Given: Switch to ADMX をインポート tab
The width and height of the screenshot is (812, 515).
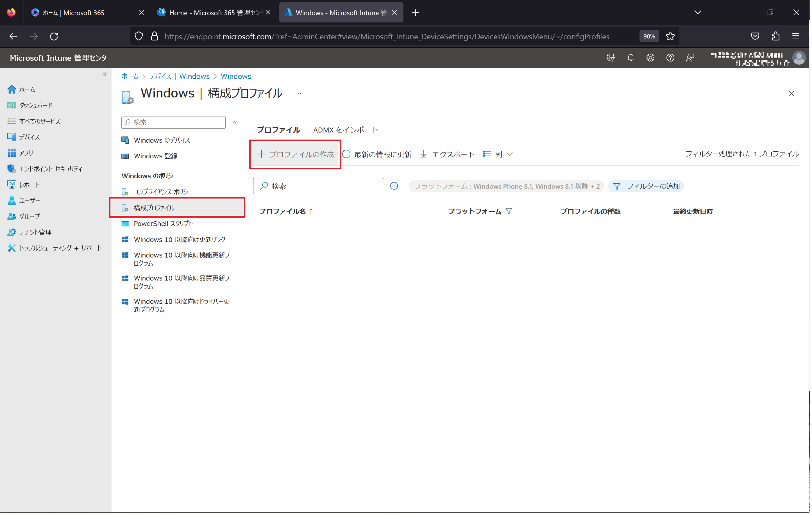Looking at the screenshot, I should click(x=346, y=130).
